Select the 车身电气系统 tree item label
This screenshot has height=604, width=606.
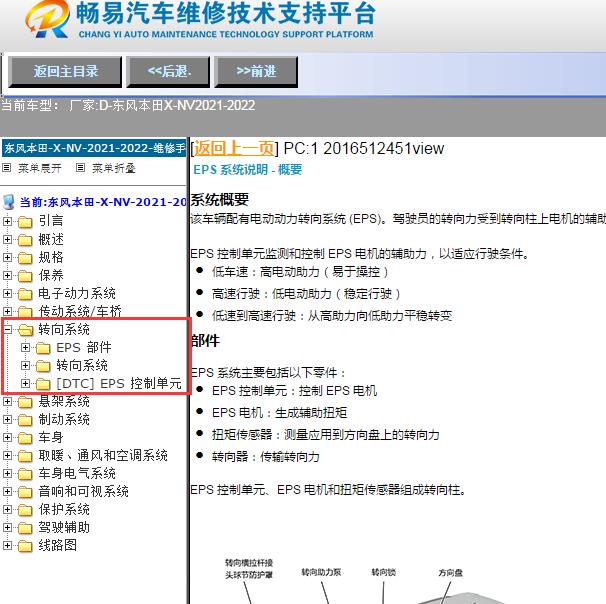[77, 473]
